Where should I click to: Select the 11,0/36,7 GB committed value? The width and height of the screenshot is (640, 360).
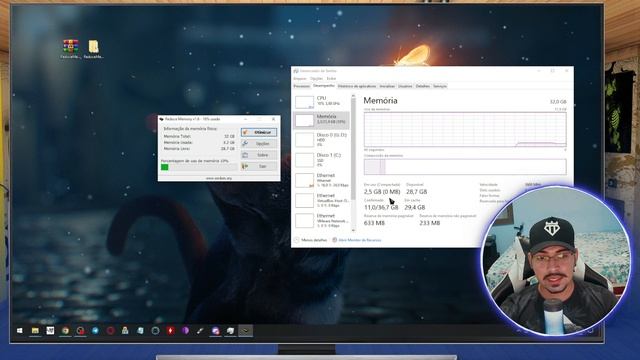(381, 207)
